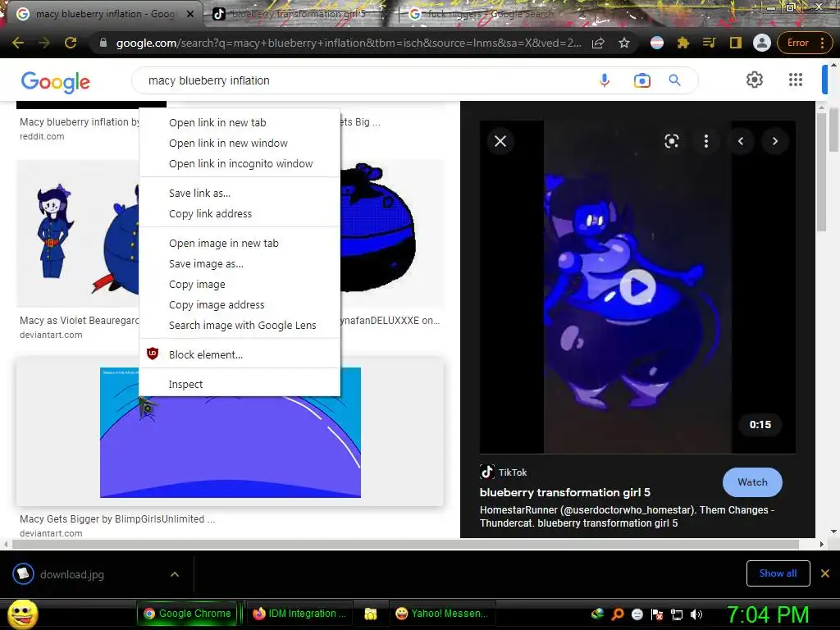The image size is (840, 630).
Task: Switch to Yahoo! Messenger taskbar button
Action: pyautogui.click(x=442, y=614)
